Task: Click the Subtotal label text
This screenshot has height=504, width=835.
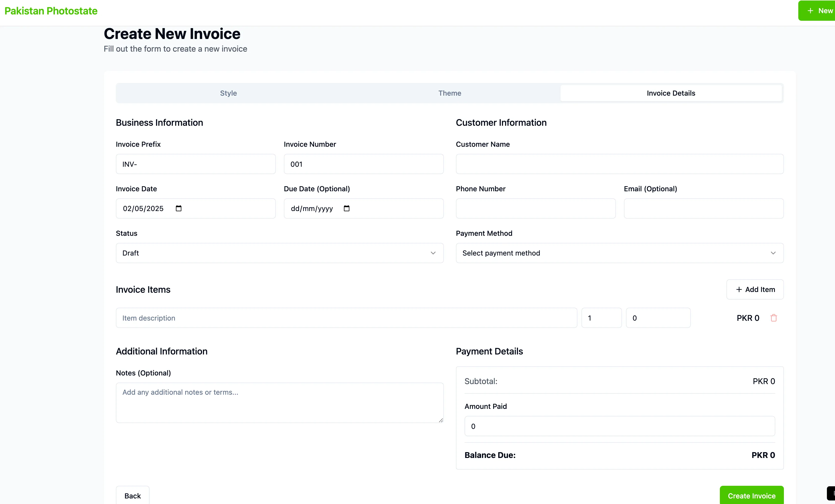Action: pyautogui.click(x=481, y=381)
